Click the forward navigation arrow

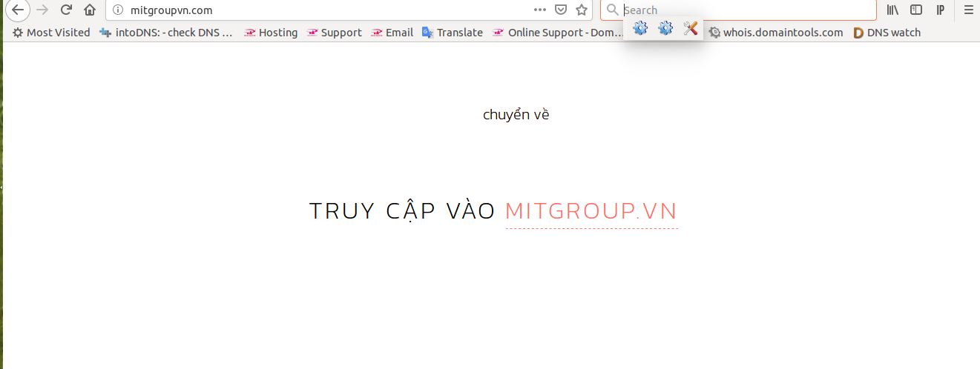coord(42,10)
